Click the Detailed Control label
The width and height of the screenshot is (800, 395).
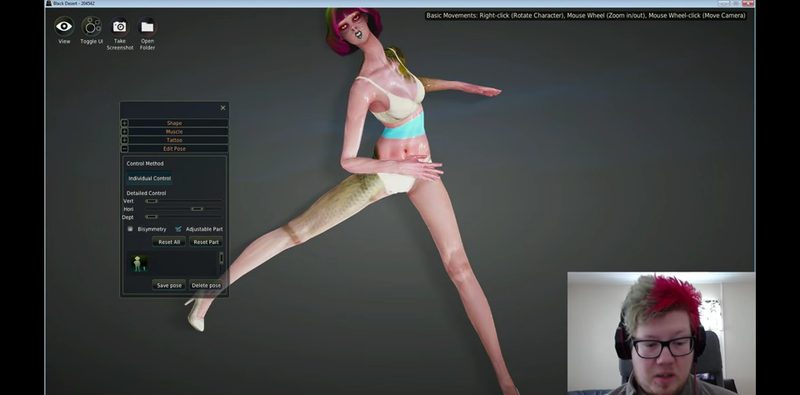pos(146,193)
